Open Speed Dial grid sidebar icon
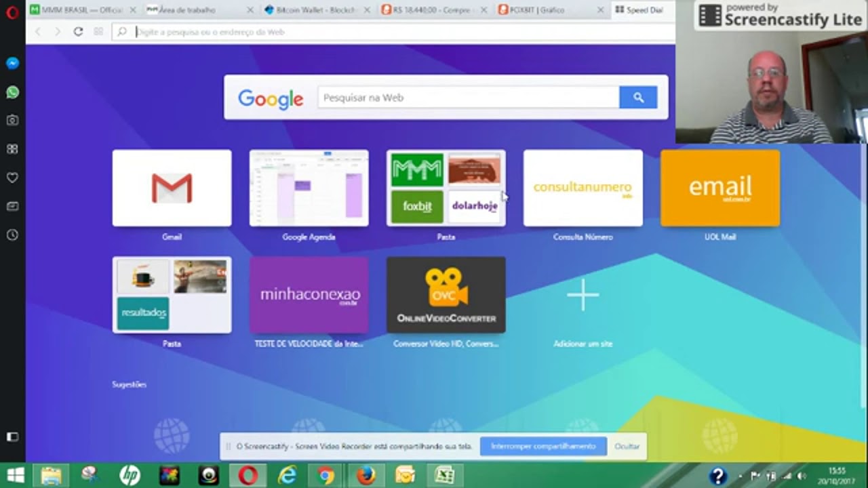The image size is (868, 488). (x=12, y=149)
